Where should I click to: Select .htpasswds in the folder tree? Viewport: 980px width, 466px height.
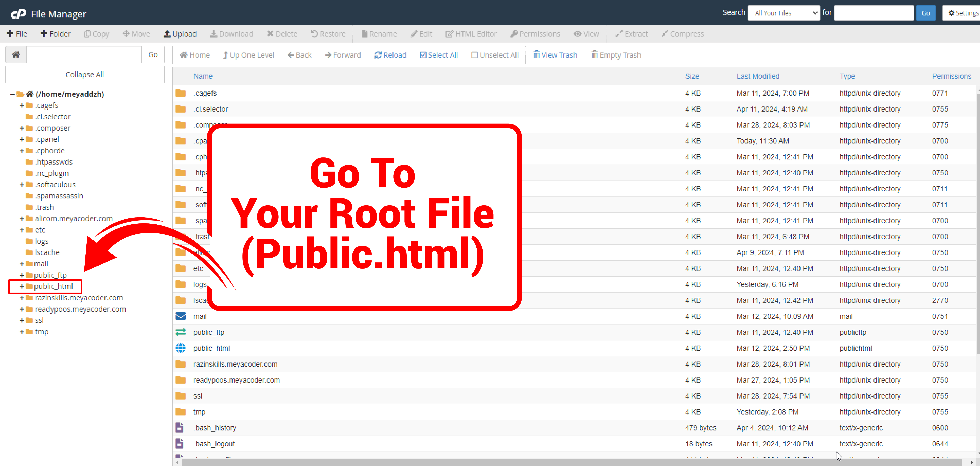(54, 162)
